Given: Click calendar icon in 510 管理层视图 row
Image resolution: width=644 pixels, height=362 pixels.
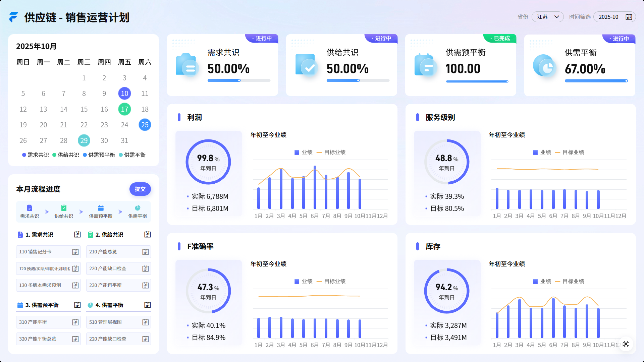Looking at the screenshot, I should coord(146,322).
